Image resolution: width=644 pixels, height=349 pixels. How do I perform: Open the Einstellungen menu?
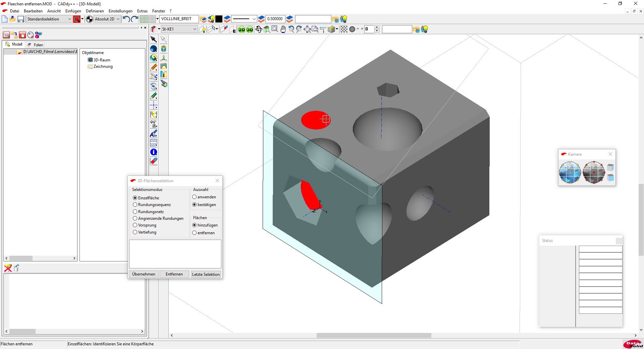120,11
